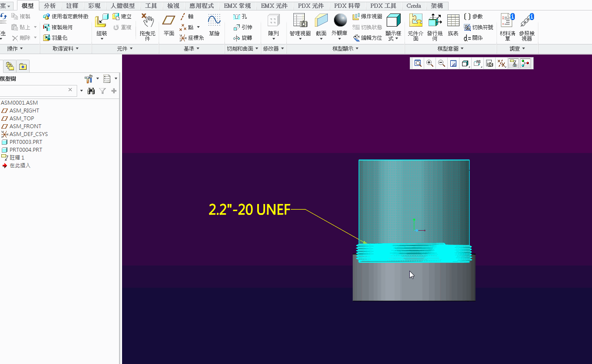
Task: Switch to the 工具 (Tools) ribbon tab
Action: point(151,6)
